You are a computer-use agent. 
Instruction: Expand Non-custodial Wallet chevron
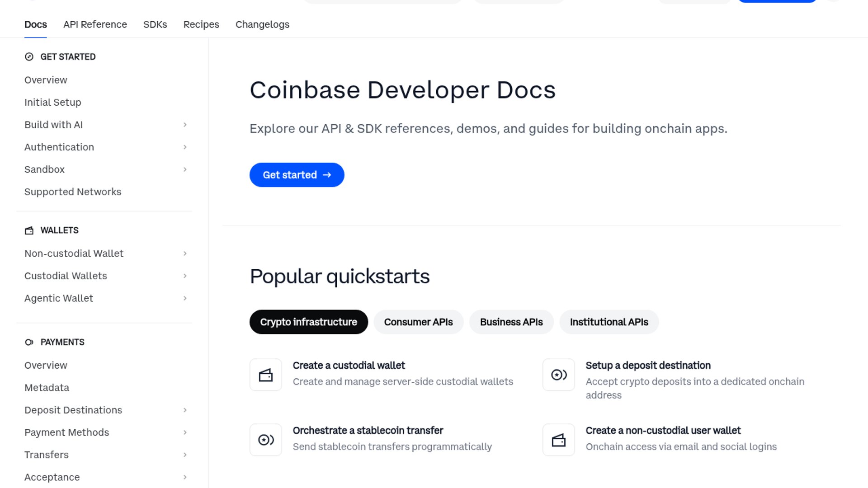tap(185, 253)
